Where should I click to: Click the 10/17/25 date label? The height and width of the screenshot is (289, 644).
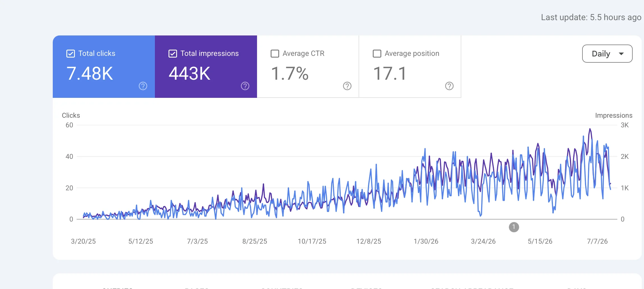(312, 241)
